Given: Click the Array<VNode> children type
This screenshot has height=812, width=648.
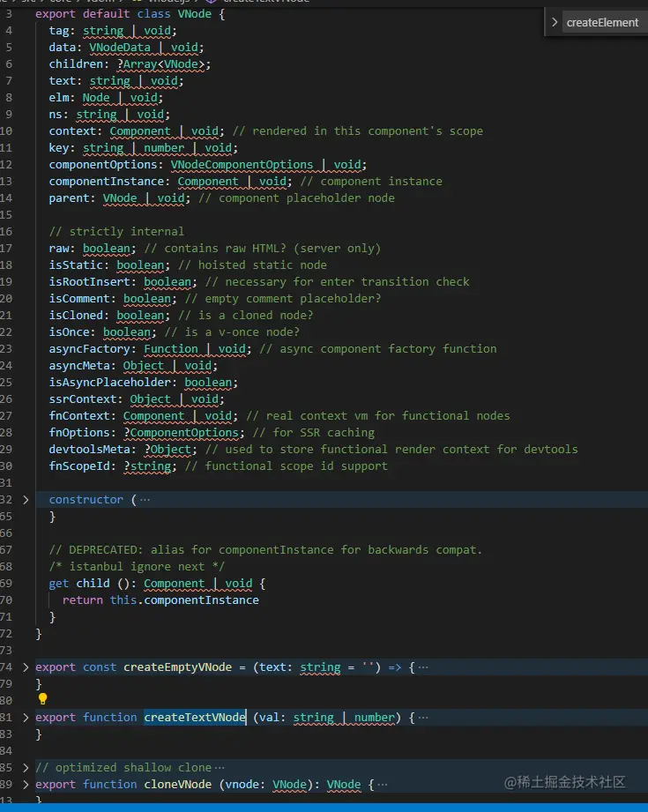Looking at the screenshot, I should point(164,64).
